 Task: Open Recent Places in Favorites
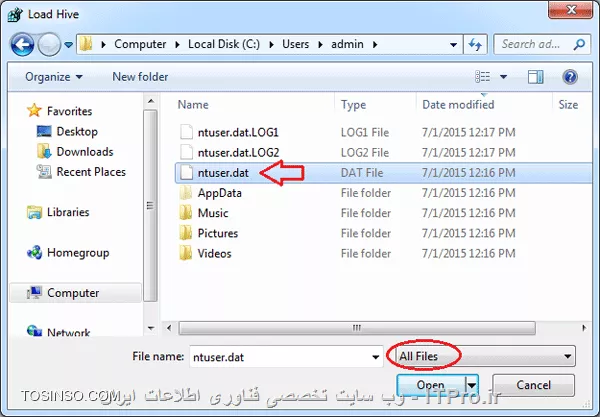(91, 172)
